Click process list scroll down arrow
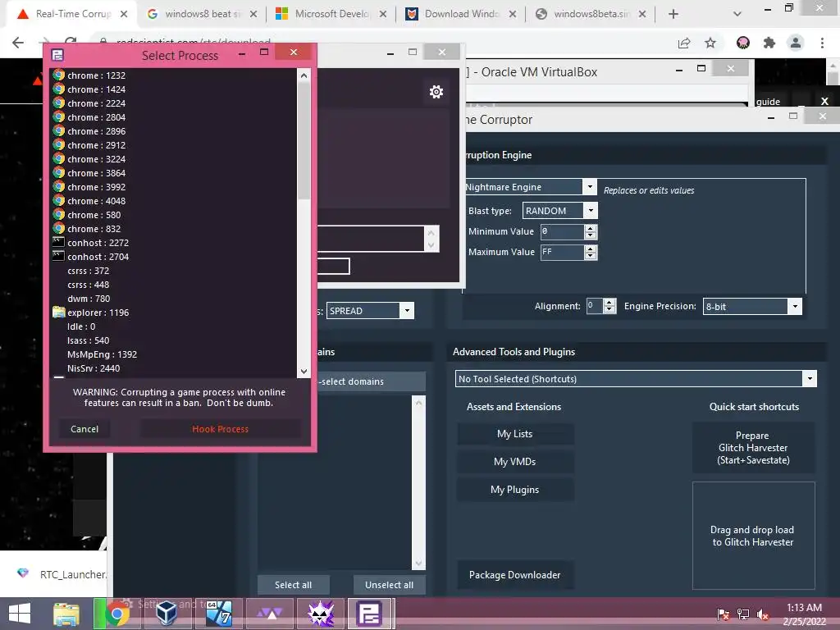 pyautogui.click(x=304, y=372)
